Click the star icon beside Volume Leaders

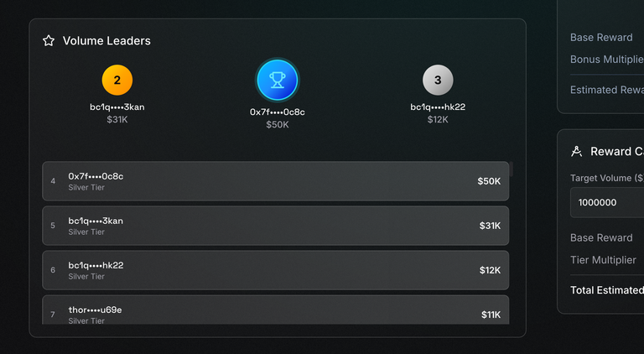(49, 40)
